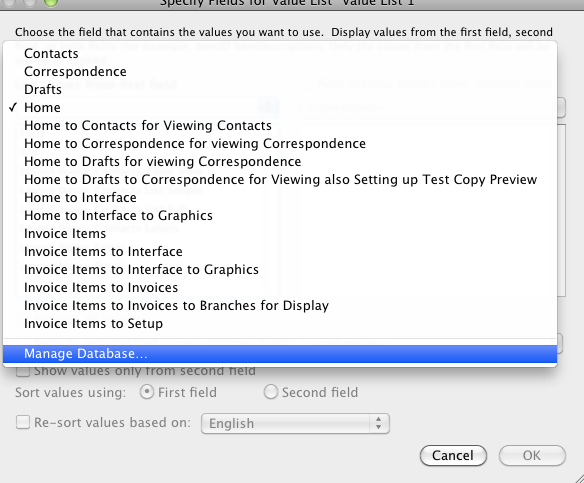
Task: Open the English language dropdown
Action: (295, 423)
